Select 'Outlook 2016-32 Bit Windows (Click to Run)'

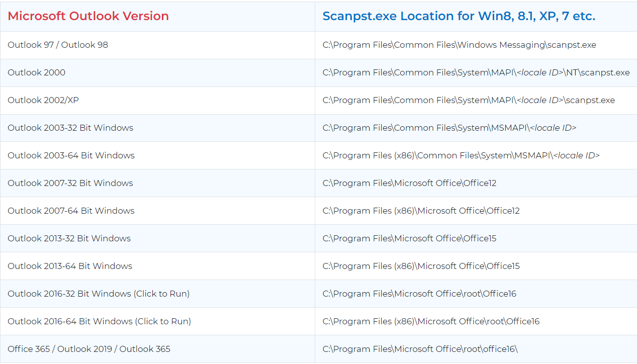pyautogui.click(x=99, y=294)
